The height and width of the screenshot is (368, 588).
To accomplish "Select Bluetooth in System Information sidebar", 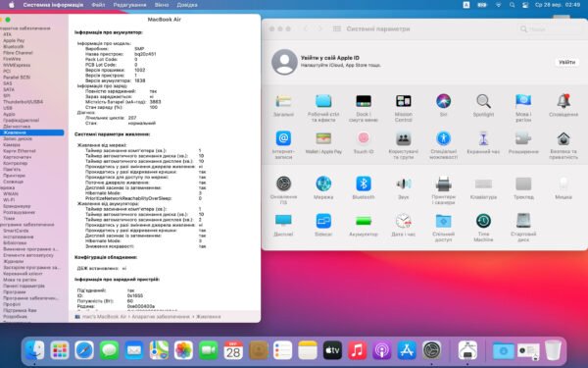I will pyautogui.click(x=14, y=46).
